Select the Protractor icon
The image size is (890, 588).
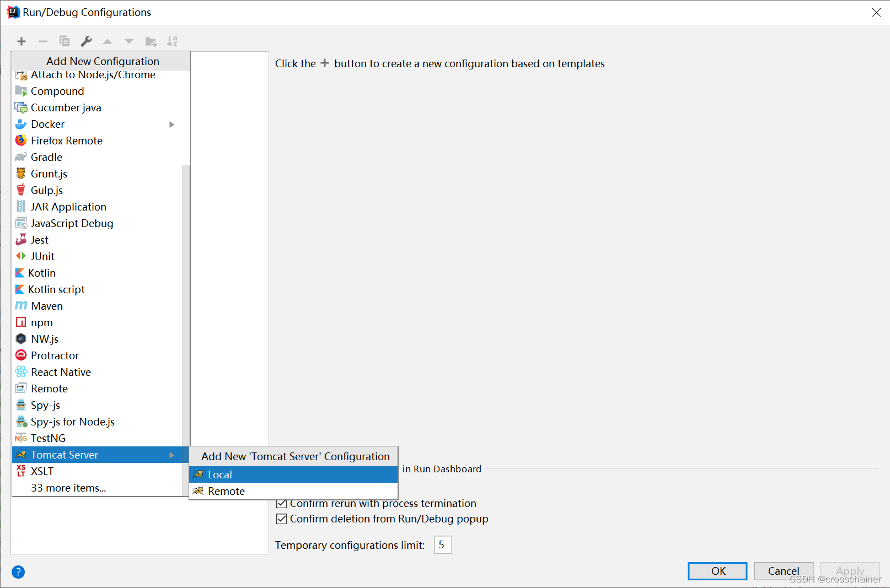coord(21,355)
